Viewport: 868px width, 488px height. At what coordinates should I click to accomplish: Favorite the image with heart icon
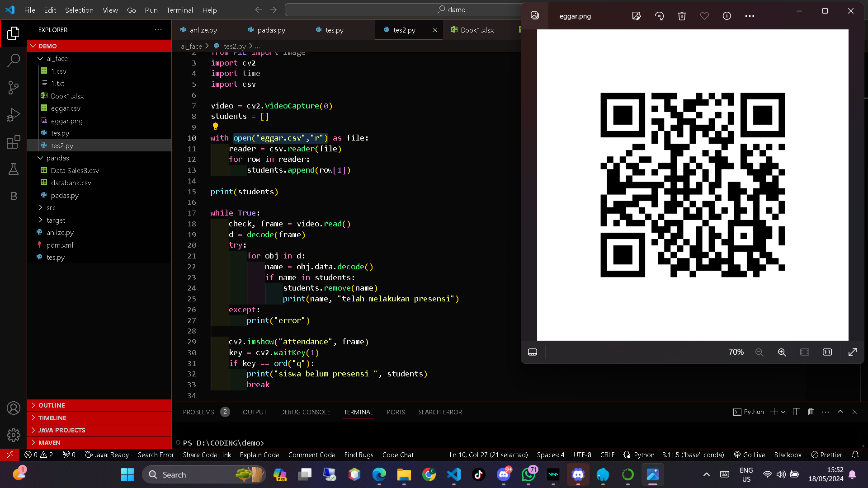click(x=704, y=16)
